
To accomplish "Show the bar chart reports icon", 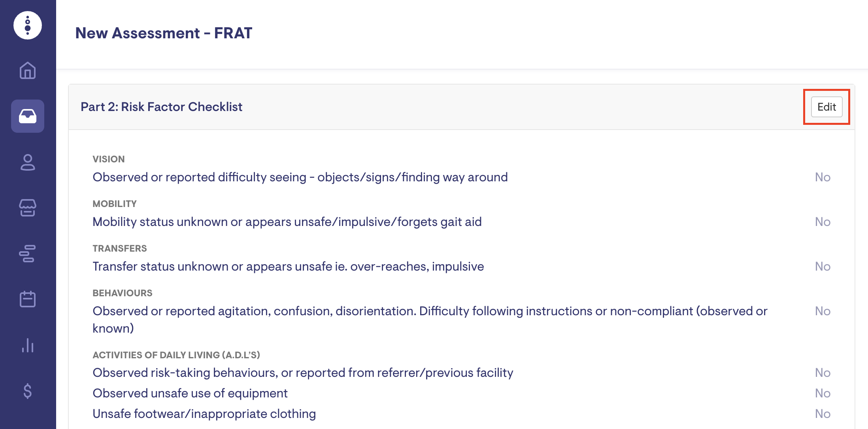I will [28, 345].
